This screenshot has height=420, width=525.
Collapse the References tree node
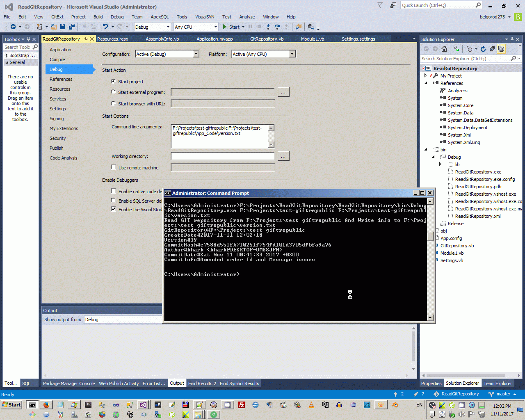click(426, 83)
